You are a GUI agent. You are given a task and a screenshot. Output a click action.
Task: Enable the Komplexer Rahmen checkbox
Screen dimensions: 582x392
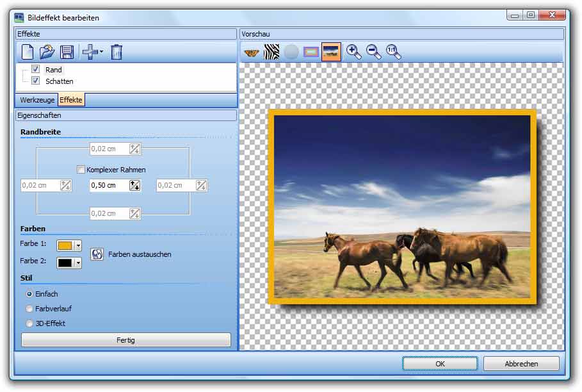81,170
